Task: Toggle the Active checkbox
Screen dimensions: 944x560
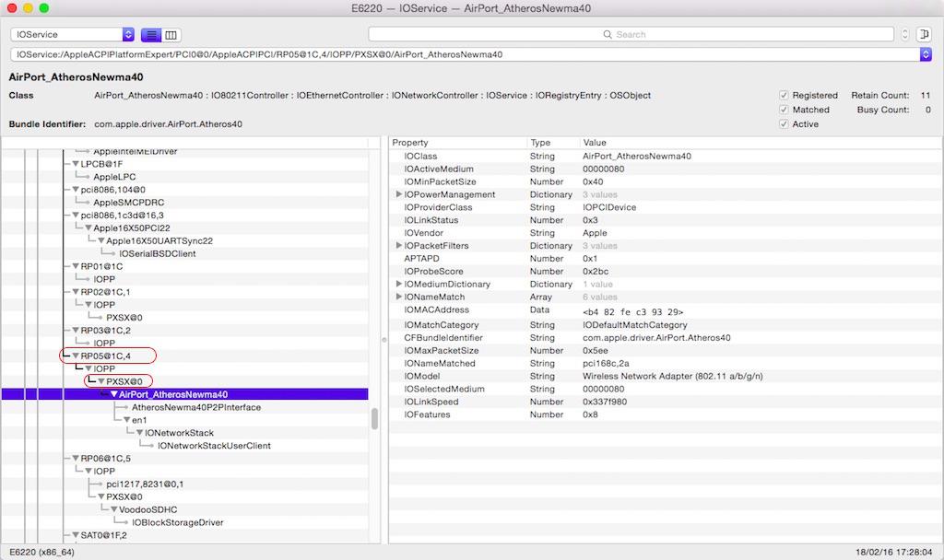Action: click(784, 124)
